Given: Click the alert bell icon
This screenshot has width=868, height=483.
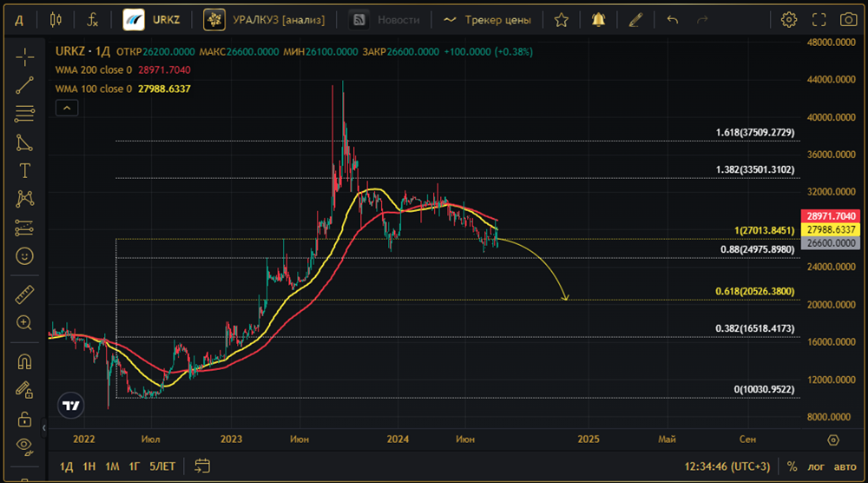Looking at the screenshot, I should pyautogui.click(x=598, y=19).
